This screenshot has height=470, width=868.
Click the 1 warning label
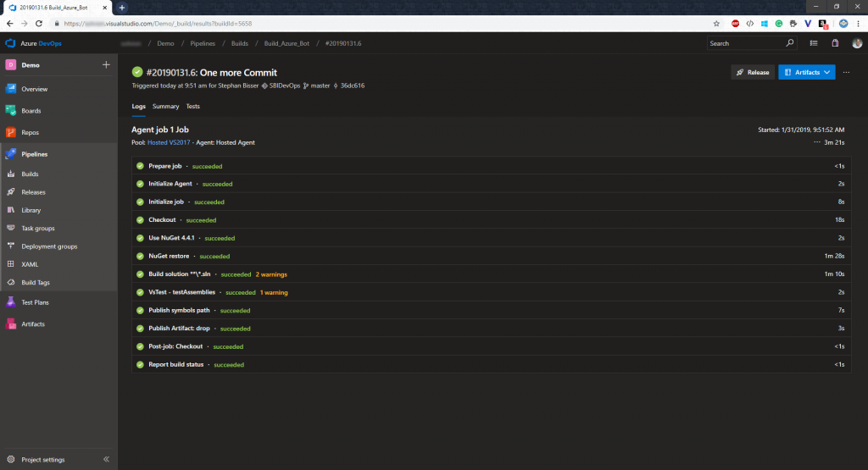tap(274, 292)
